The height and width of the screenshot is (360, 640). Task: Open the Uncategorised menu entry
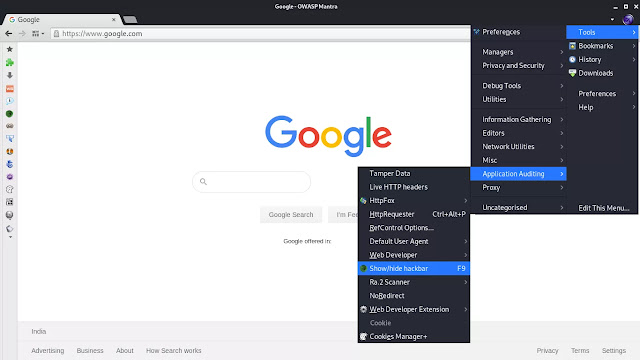(x=518, y=207)
